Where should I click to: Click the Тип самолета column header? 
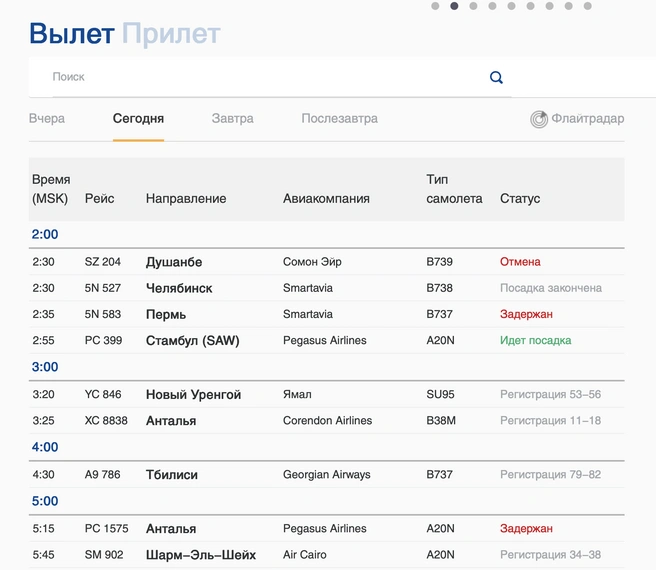click(454, 189)
